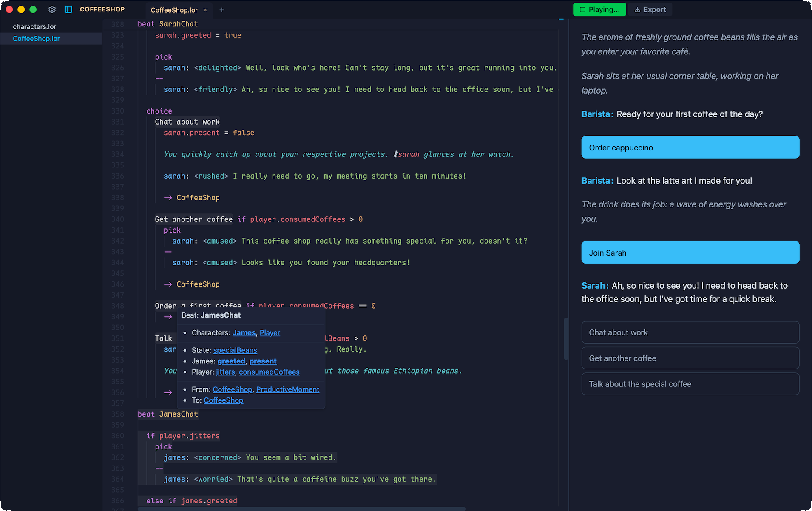Follow the Player link in the tooltip
Screen dimensions: 812x511
click(x=270, y=333)
